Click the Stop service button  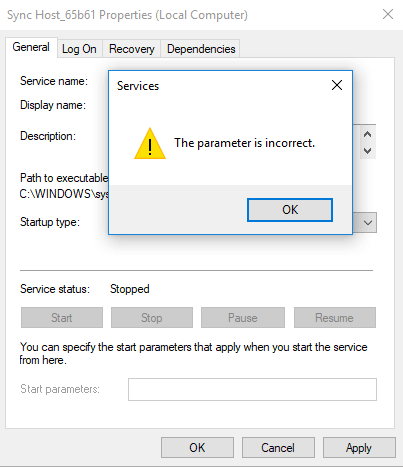pos(152,318)
